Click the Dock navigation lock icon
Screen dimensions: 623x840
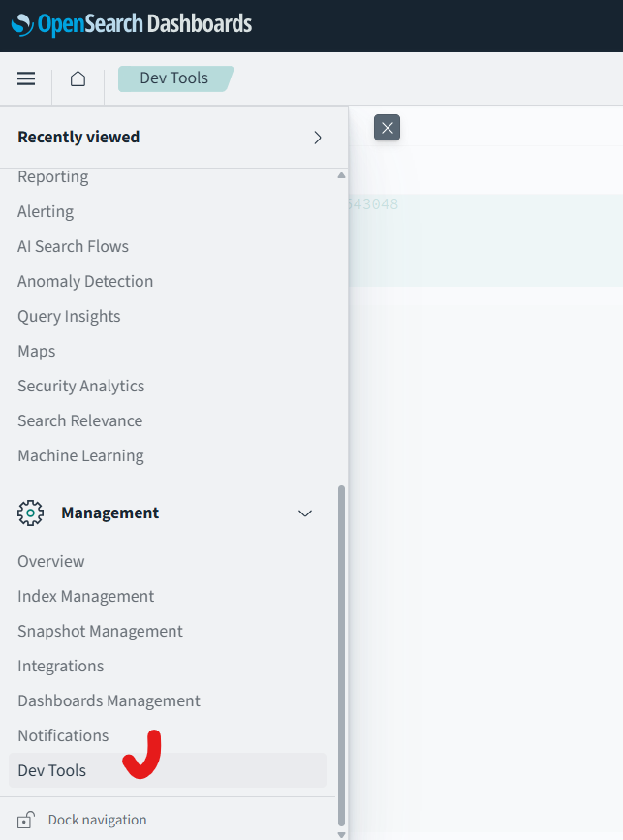pyautogui.click(x=26, y=820)
